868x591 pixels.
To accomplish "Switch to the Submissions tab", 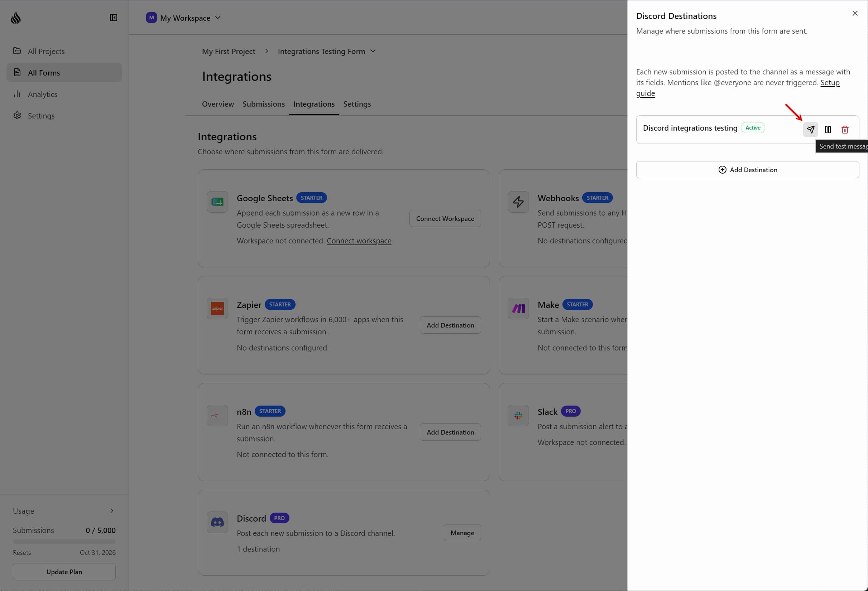I will 263,104.
